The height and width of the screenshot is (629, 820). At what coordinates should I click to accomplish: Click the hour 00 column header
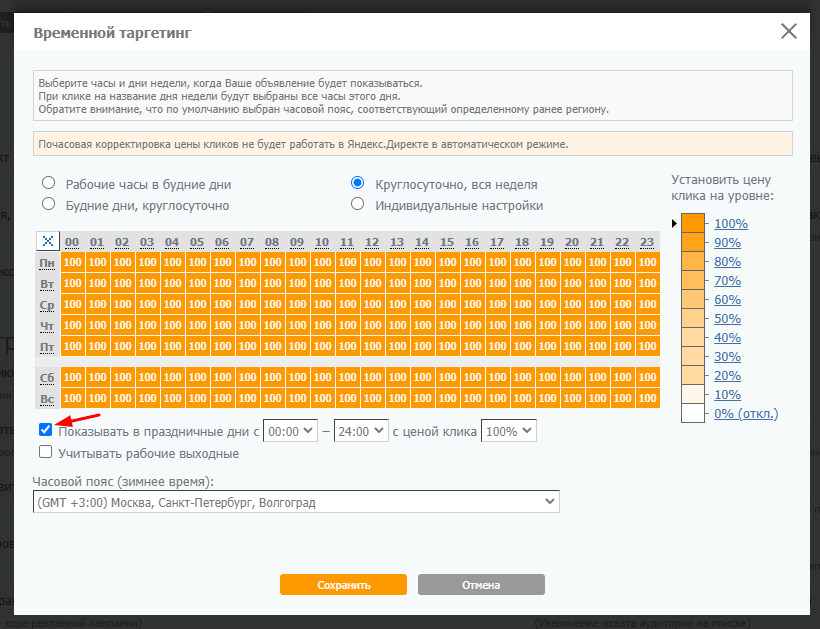pos(72,242)
